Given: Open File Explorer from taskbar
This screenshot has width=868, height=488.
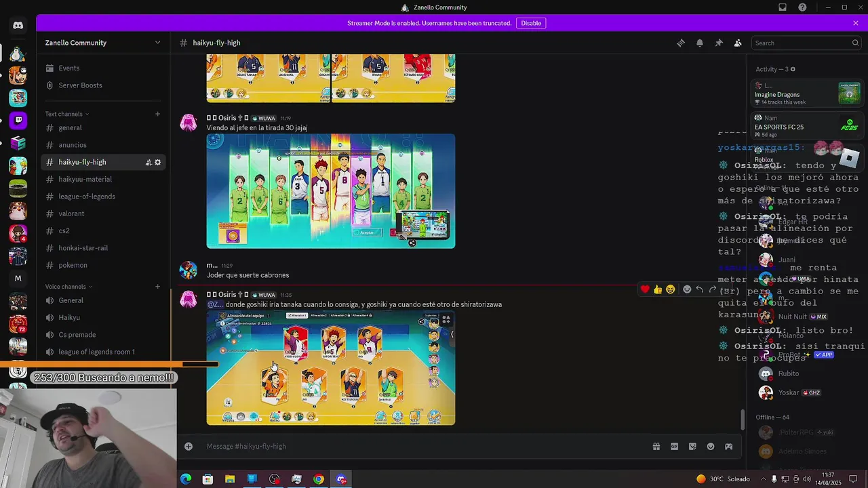Looking at the screenshot, I should click(x=230, y=479).
